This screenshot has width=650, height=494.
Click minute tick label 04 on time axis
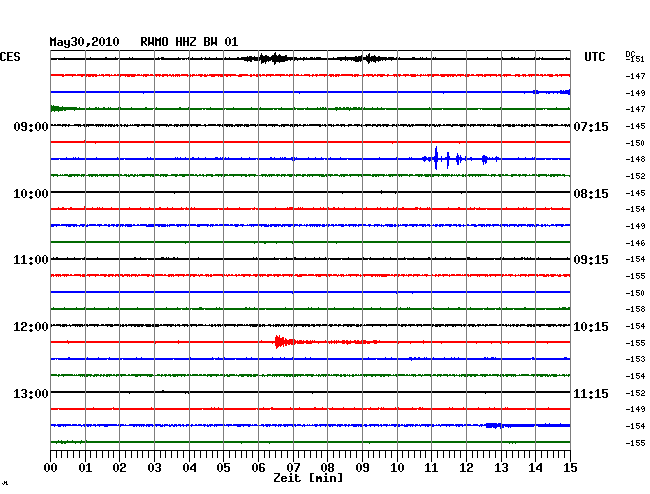(x=189, y=468)
